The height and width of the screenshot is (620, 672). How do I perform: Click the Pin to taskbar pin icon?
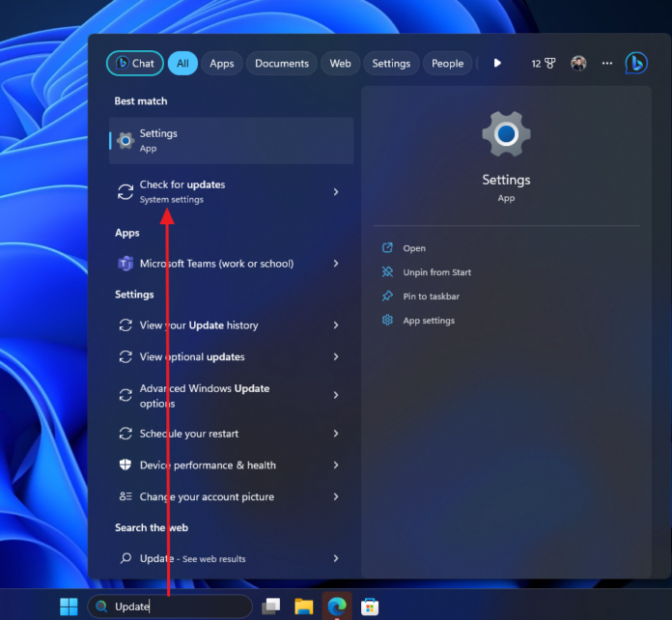point(387,296)
